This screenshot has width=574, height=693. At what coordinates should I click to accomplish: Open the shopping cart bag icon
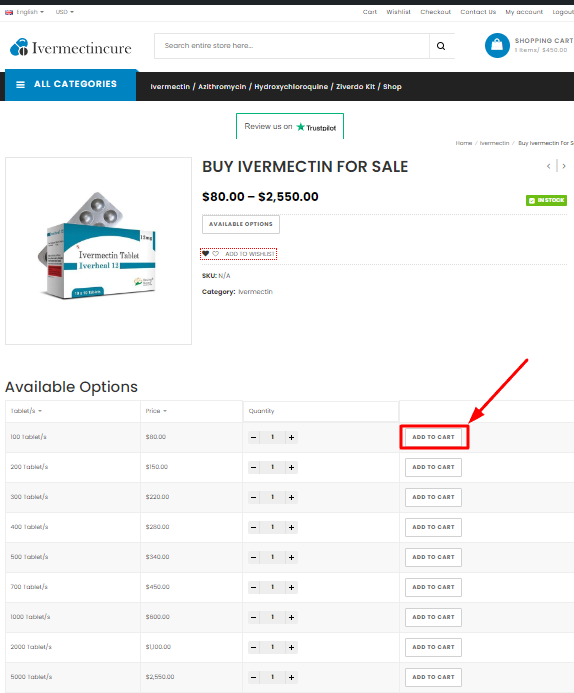[x=497, y=46]
